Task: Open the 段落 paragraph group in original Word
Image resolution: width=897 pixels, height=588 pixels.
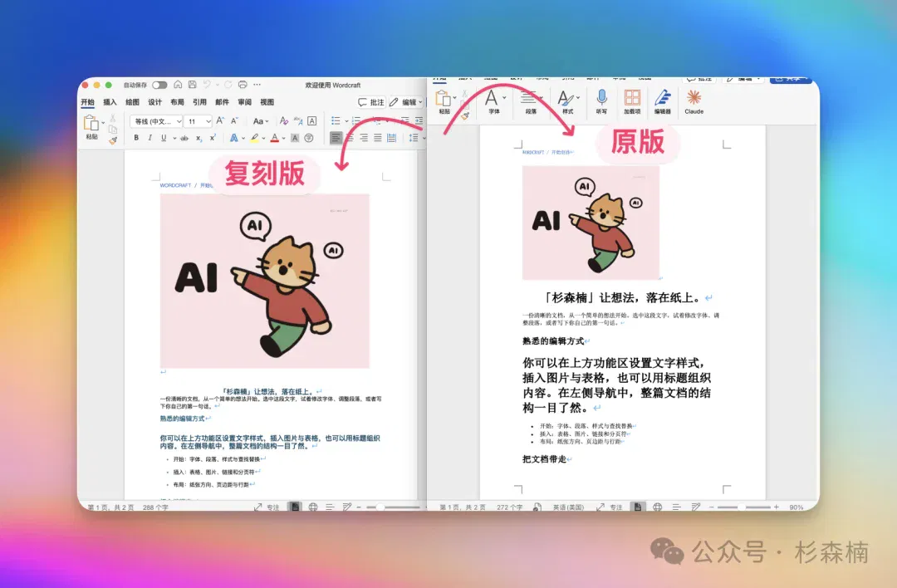Action: click(530, 102)
